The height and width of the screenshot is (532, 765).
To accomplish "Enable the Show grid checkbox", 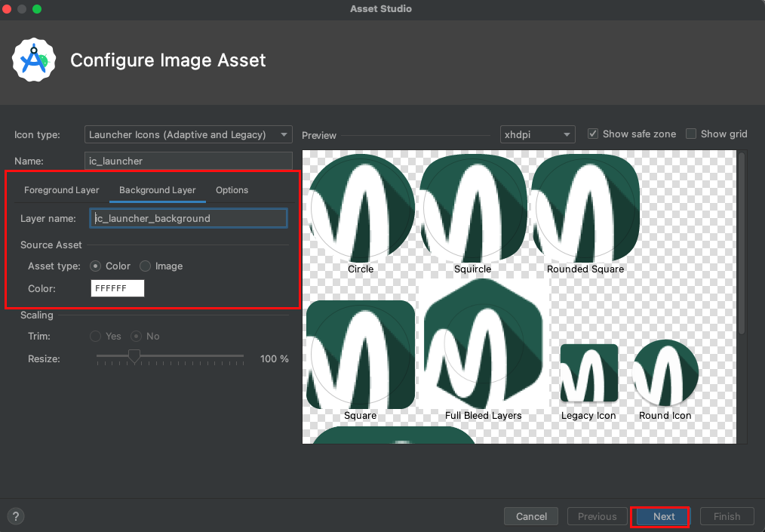I will 691,134.
